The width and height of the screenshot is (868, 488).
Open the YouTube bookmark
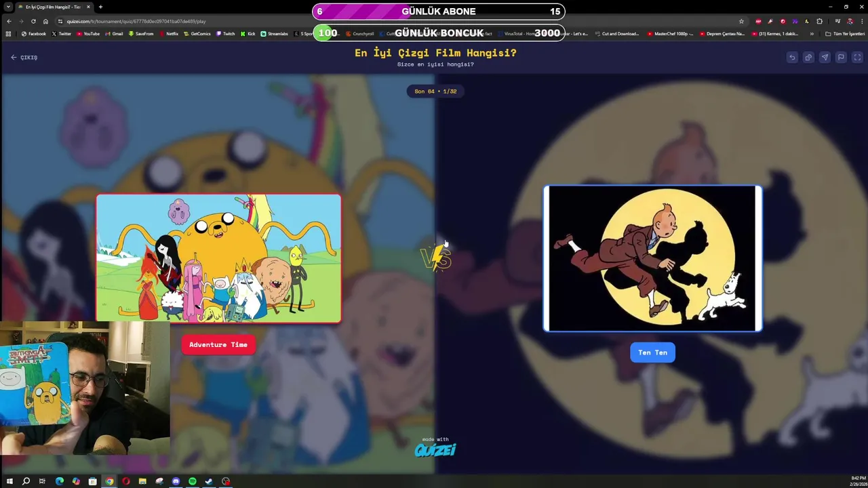point(88,33)
